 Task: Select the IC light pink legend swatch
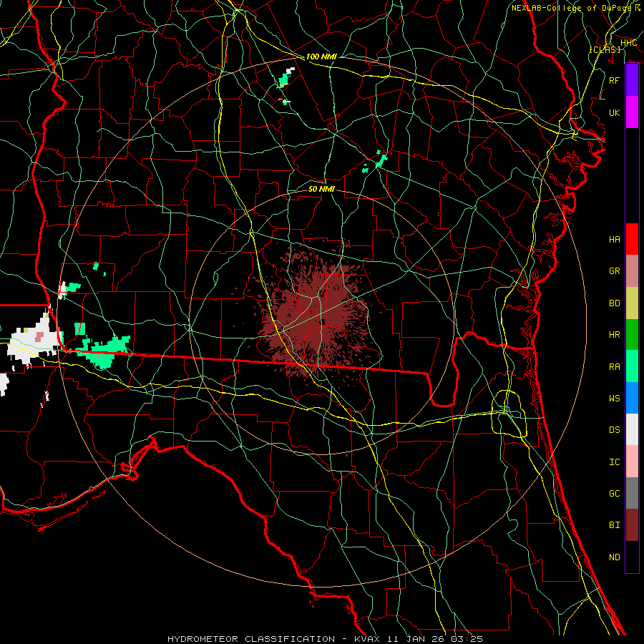pyautogui.click(x=632, y=462)
